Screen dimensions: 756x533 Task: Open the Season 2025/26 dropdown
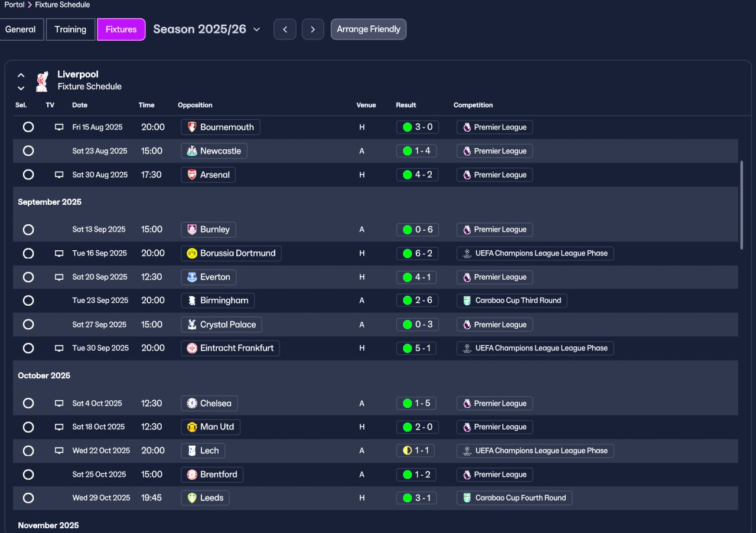coord(207,30)
